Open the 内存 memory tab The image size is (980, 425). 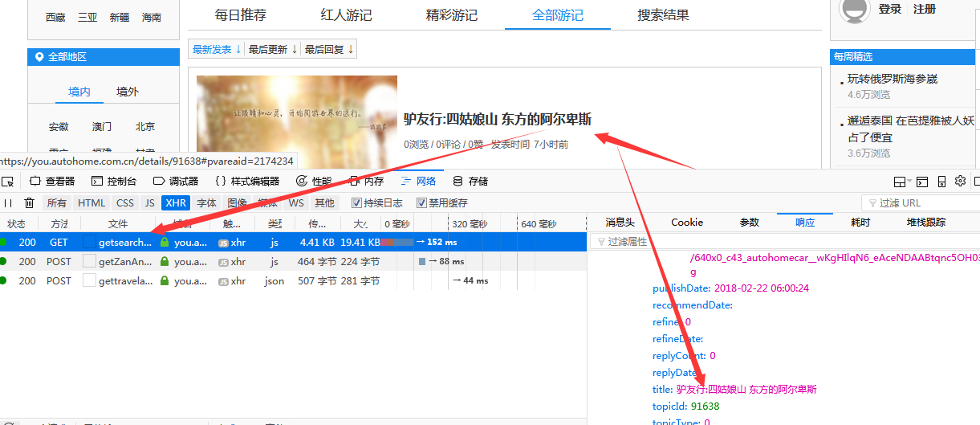click(x=366, y=182)
